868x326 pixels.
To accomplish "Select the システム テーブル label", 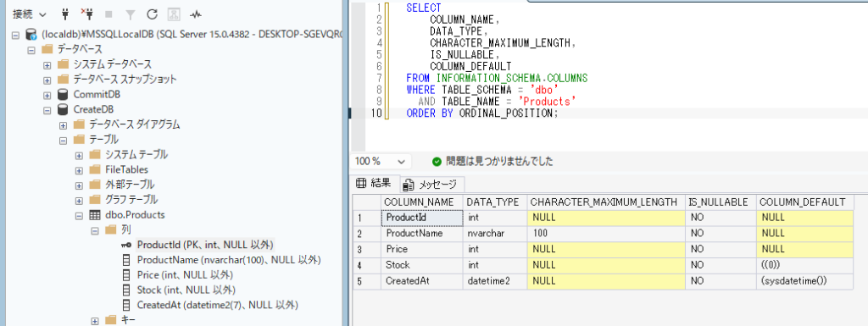I will [136, 154].
